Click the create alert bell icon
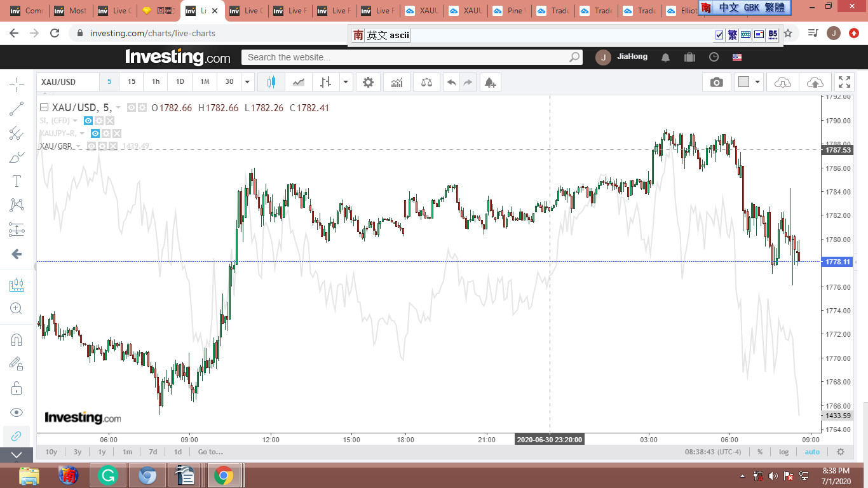The width and height of the screenshot is (868, 488). point(489,82)
